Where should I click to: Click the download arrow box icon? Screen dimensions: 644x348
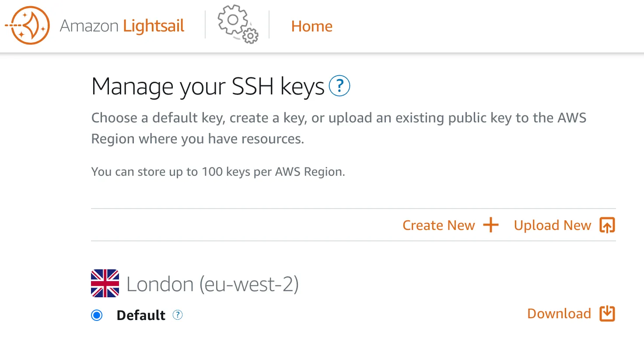607,313
